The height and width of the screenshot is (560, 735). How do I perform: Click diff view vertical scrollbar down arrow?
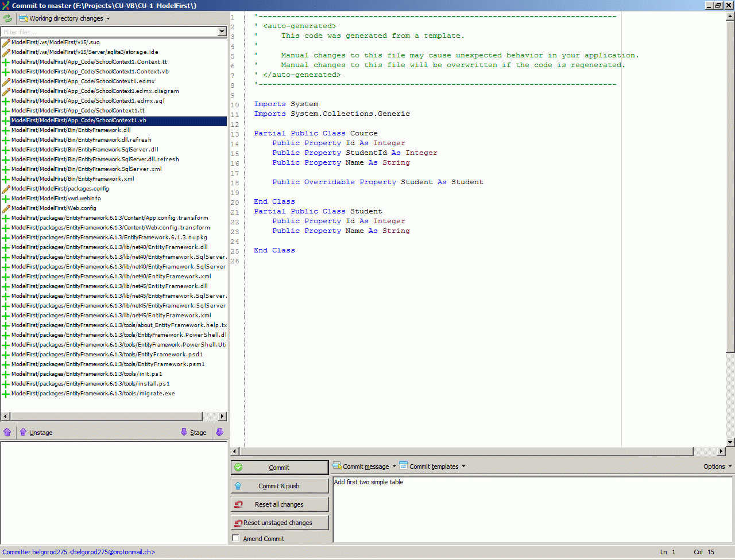[730, 442]
